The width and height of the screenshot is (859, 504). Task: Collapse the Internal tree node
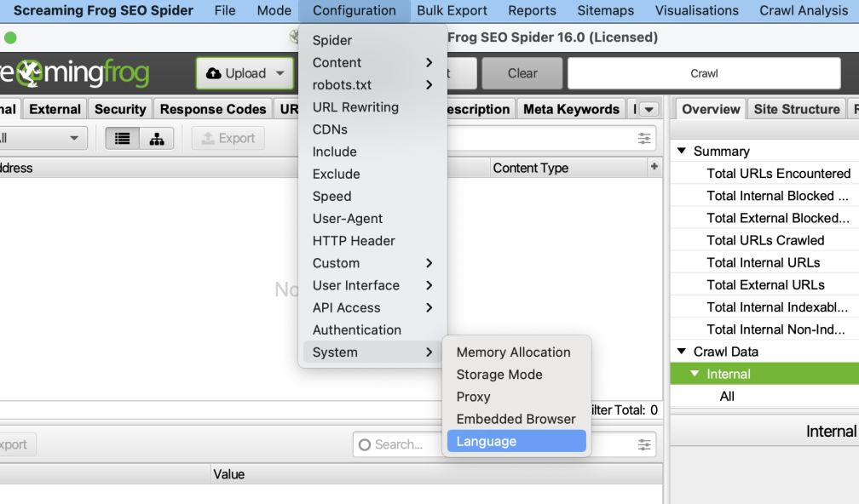pos(695,374)
